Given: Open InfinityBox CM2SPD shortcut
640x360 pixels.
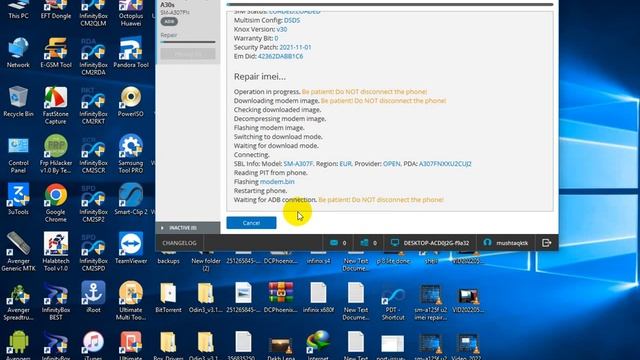Looking at the screenshot, I should pyautogui.click(x=93, y=252).
